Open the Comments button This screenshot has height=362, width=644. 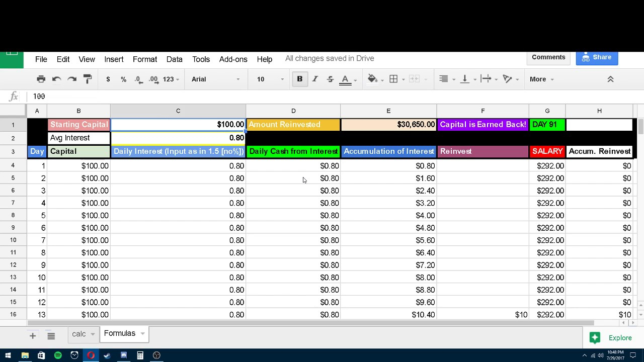[x=548, y=57]
